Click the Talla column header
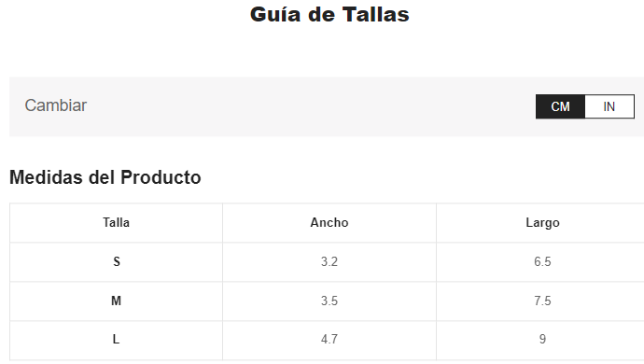 pyautogui.click(x=117, y=223)
